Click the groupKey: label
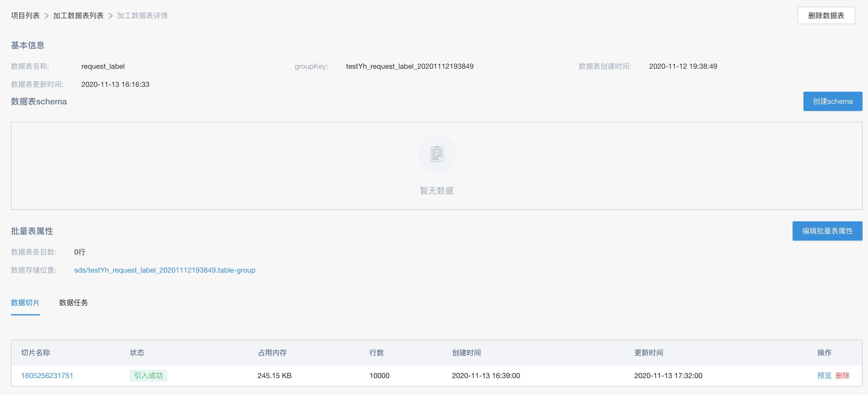Image resolution: width=868 pixels, height=395 pixels. tap(311, 66)
